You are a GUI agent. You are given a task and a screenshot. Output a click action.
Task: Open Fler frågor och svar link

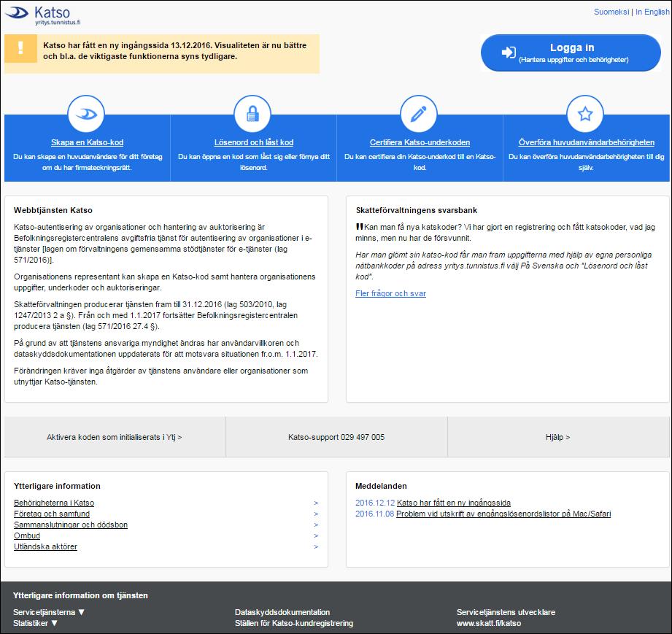tap(390, 293)
